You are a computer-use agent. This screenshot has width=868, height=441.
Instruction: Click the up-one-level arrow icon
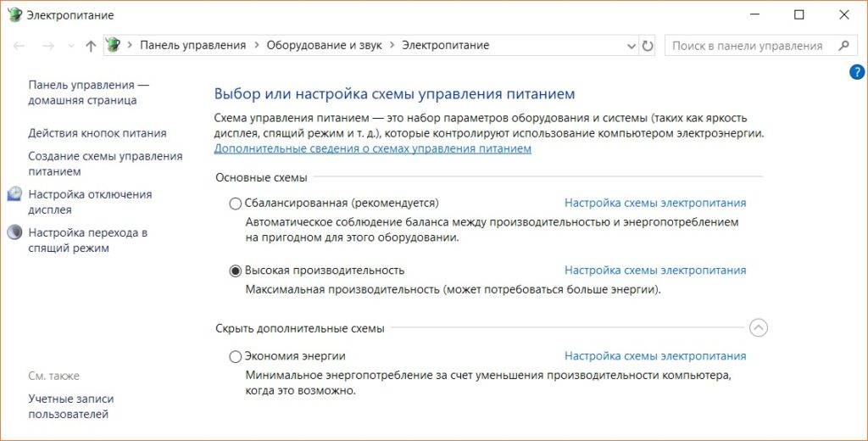[x=91, y=46]
